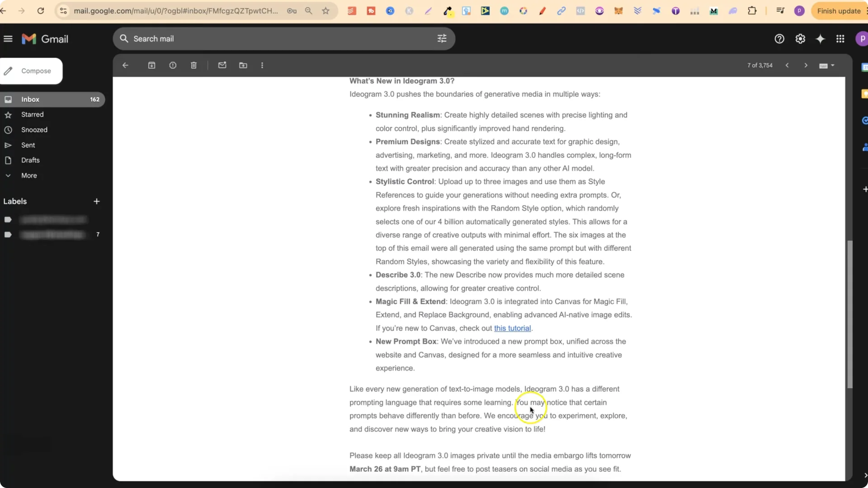
Task: Open the input tools dropdown
Action: pyautogui.click(x=827, y=65)
